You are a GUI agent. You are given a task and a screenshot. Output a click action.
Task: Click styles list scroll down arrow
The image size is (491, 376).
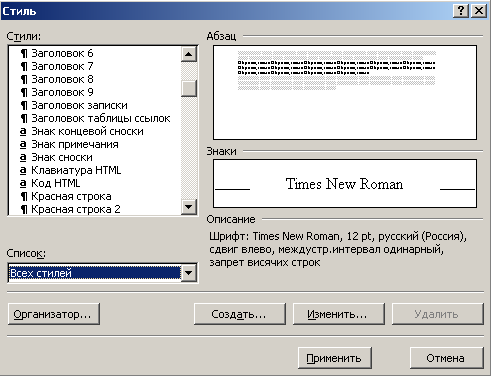(189, 207)
